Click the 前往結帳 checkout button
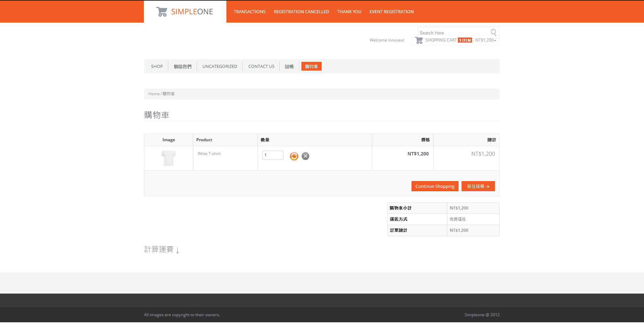Viewport: 644px width, 325px height. 478,186
